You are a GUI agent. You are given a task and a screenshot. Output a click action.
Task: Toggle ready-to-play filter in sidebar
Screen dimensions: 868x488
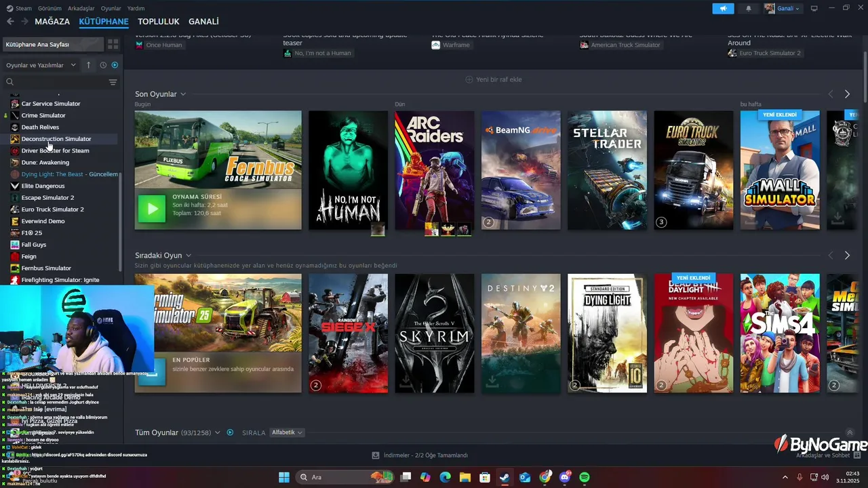(115, 65)
